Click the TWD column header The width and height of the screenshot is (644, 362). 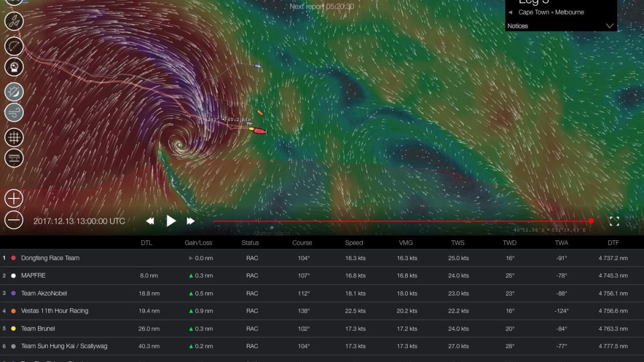click(510, 243)
